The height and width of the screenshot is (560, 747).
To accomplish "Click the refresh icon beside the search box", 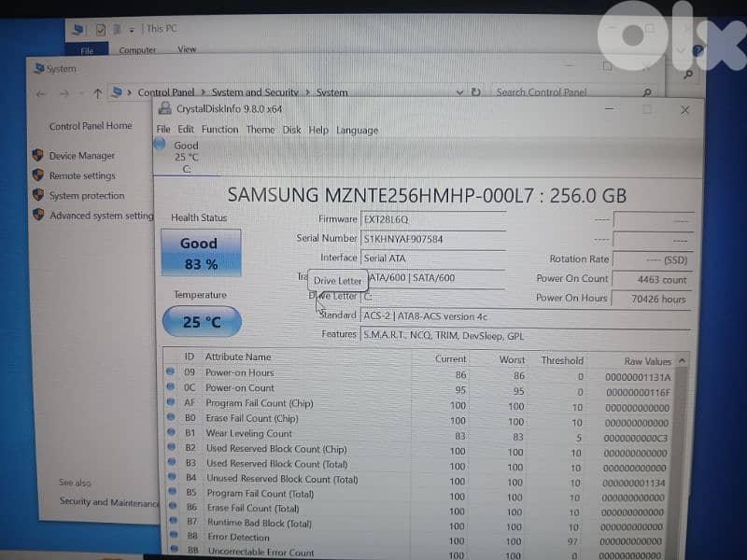I will coord(476,92).
